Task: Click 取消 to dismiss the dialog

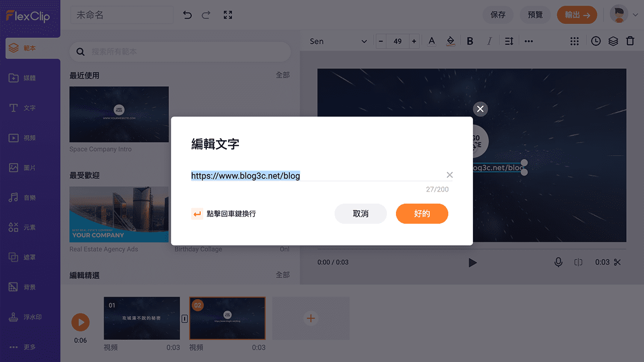Action: [x=360, y=213]
